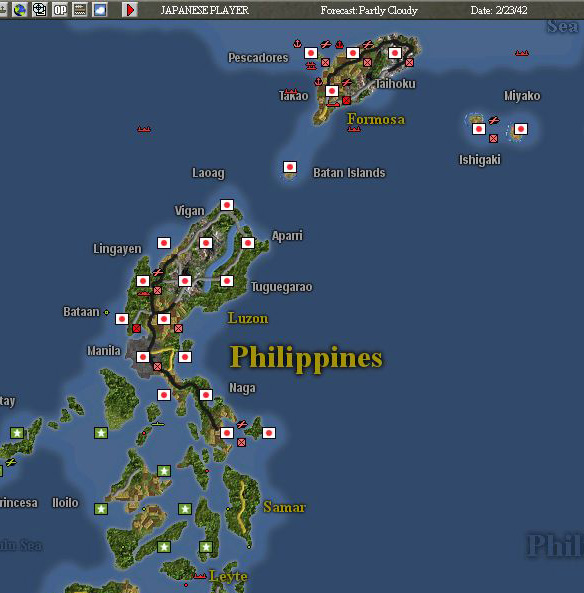Click the red play arrow to end turn
Image resolution: width=584 pixels, height=593 pixels.
click(x=130, y=9)
